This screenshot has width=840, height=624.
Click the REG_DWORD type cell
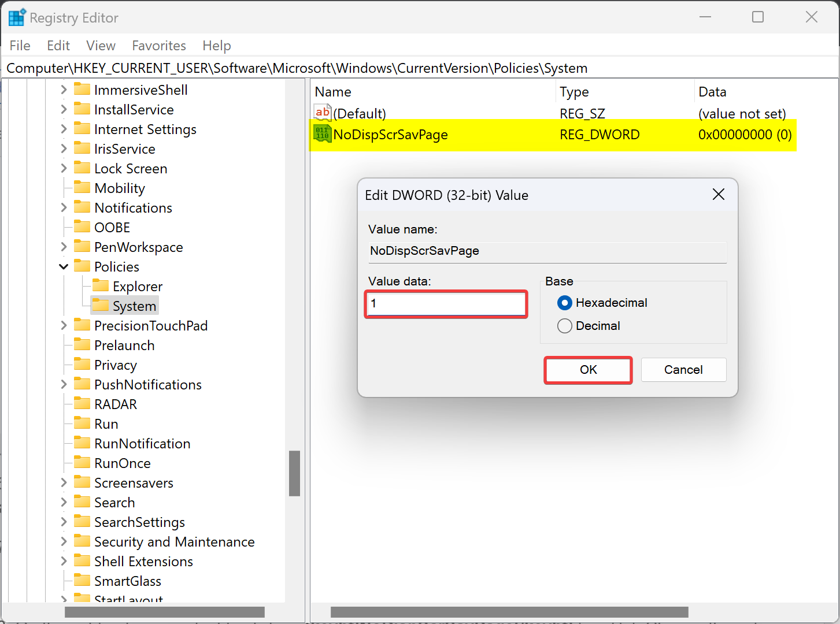point(600,135)
